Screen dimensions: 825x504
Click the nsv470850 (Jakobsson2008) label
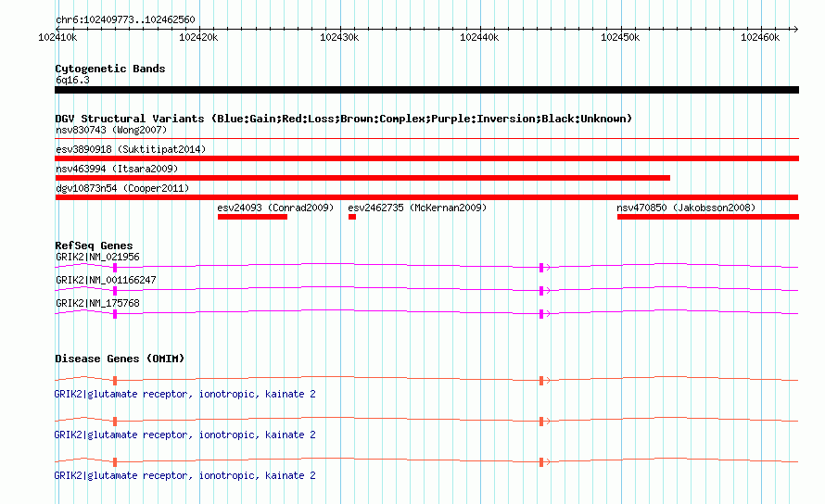686,208
